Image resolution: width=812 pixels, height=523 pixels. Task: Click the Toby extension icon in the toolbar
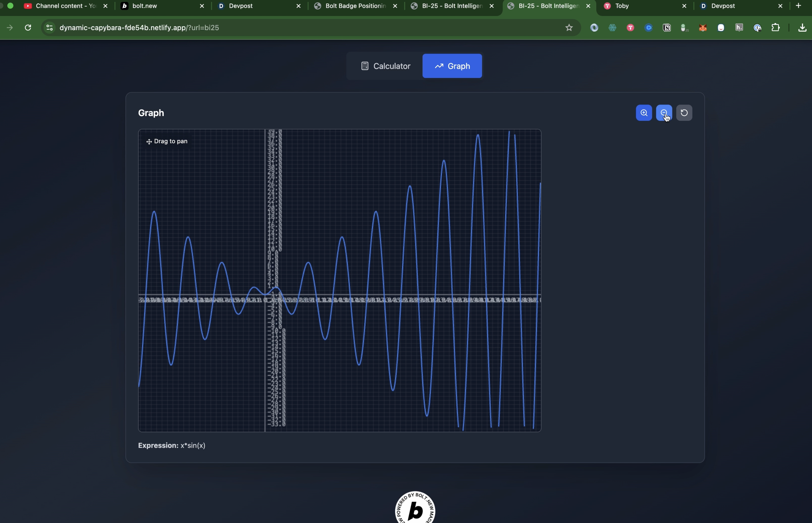(x=630, y=28)
